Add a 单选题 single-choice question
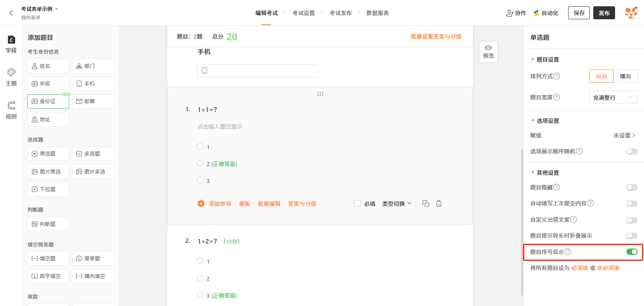This screenshot has width=644, height=306. [x=48, y=154]
